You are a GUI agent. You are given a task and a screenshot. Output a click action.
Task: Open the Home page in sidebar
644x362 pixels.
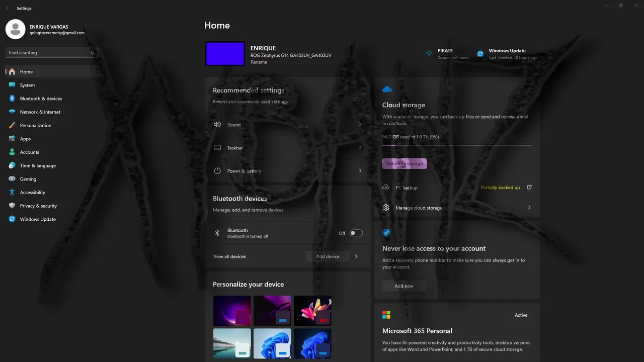pyautogui.click(x=52, y=72)
